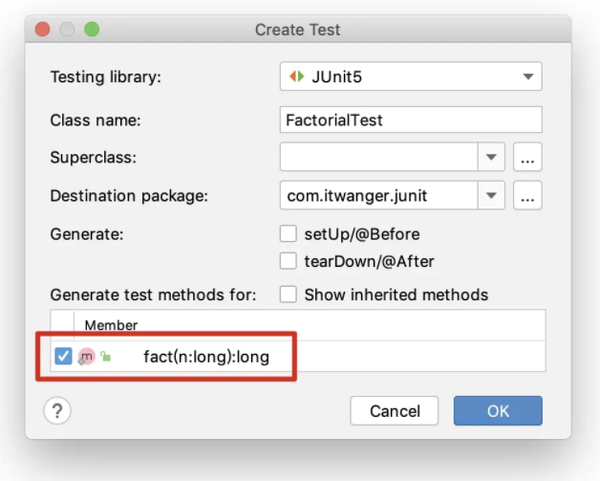This screenshot has height=481, width=600.
Task: Expand the Superclass dropdown arrow
Action: [491, 158]
